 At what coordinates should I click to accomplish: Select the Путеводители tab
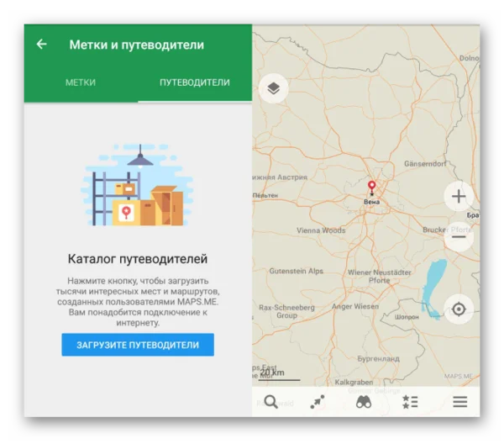[x=195, y=82]
